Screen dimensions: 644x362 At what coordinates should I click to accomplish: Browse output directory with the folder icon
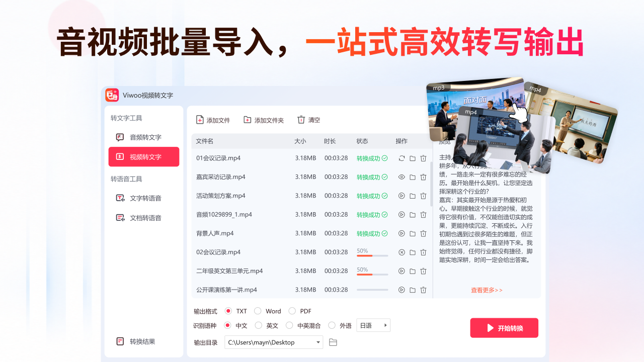(333, 342)
